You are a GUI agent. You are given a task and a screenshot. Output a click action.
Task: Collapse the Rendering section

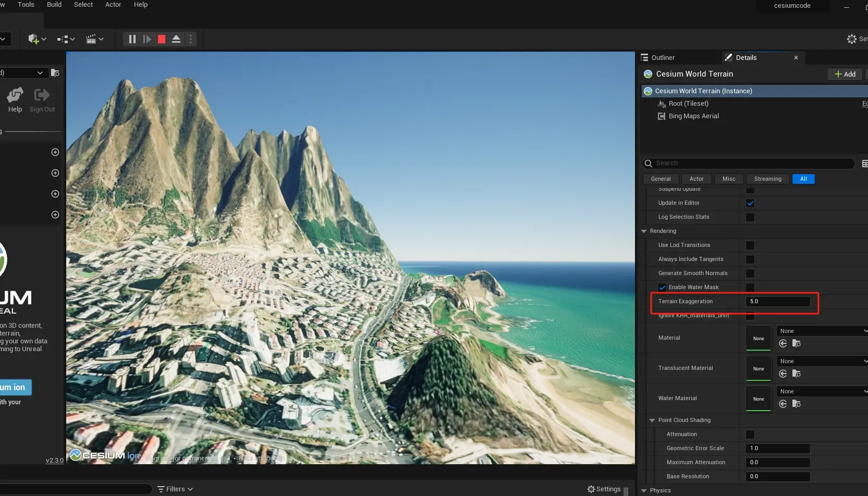tap(644, 231)
